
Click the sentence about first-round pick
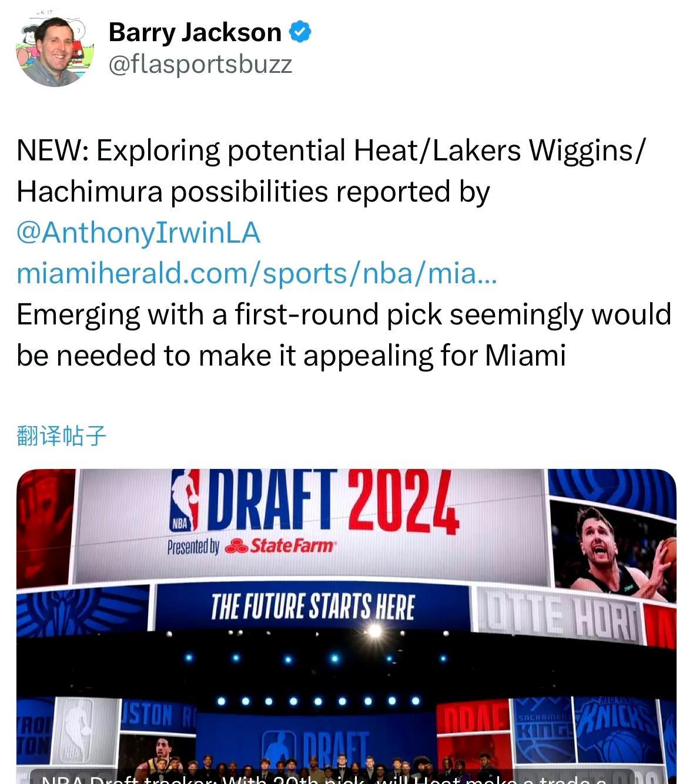click(x=344, y=334)
